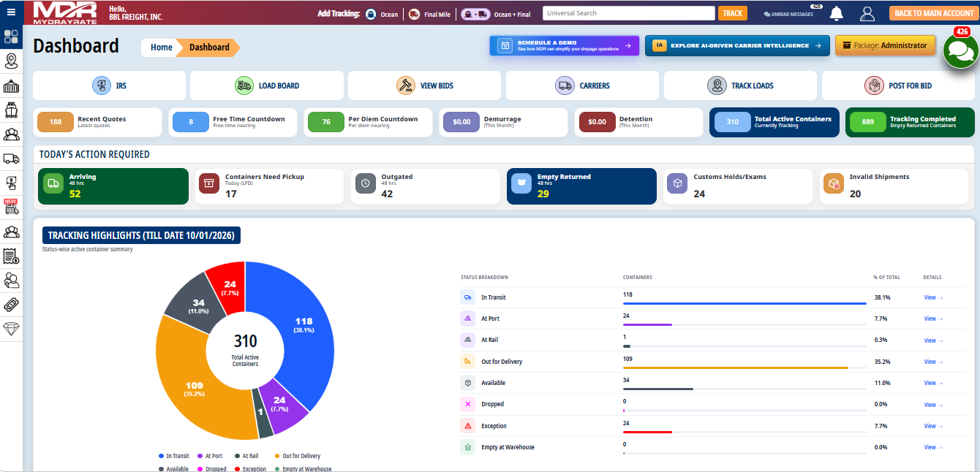This screenshot has width=980, height=472.
Task: Click the orange TRACK button
Action: coord(733,13)
